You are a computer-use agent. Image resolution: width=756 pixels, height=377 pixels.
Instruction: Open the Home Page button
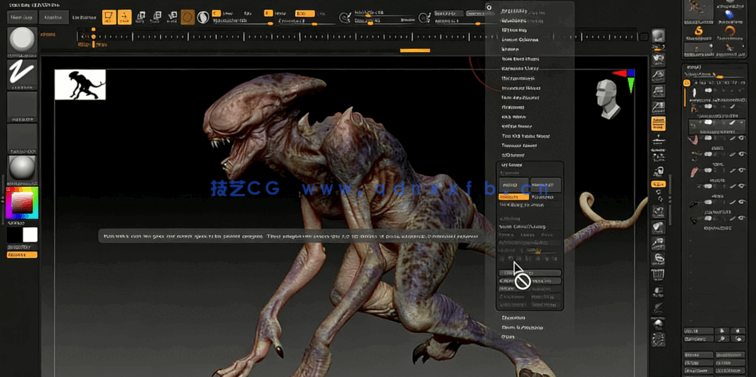22,17
